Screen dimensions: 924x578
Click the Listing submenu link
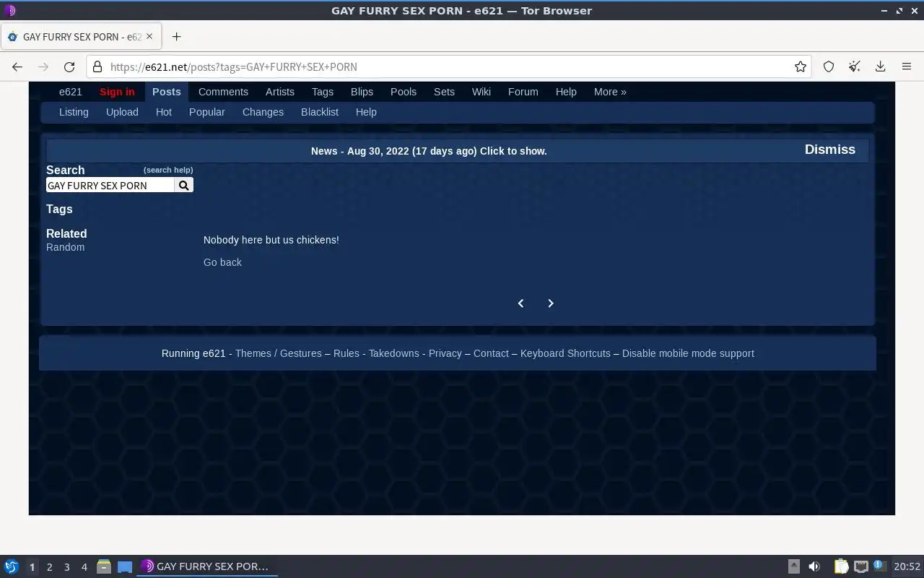click(x=74, y=112)
